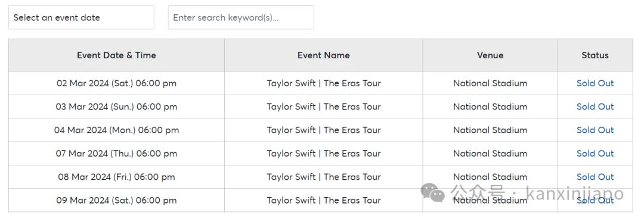Screen dimensions: 644x219
Task: Click the Event Date & Time column header
Action: click(117, 55)
